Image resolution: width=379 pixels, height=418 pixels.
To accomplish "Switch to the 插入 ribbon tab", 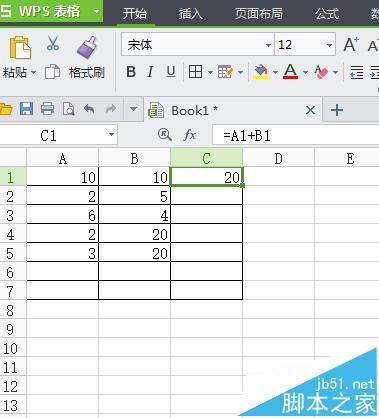I will [x=191, y=13].
